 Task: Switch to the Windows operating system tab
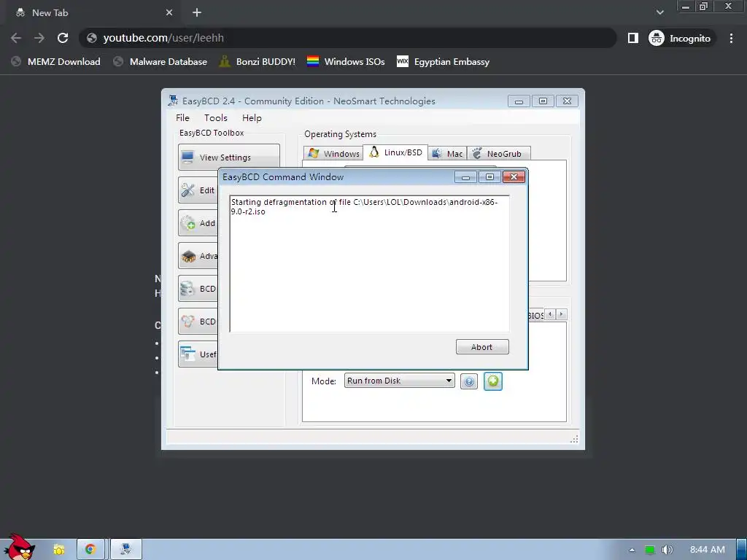tap(333, 153)
